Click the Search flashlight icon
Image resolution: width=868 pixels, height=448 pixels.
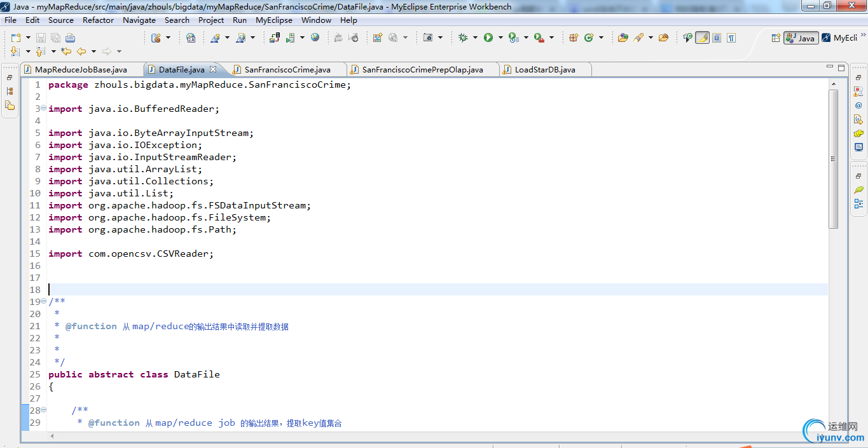(638, 37)
